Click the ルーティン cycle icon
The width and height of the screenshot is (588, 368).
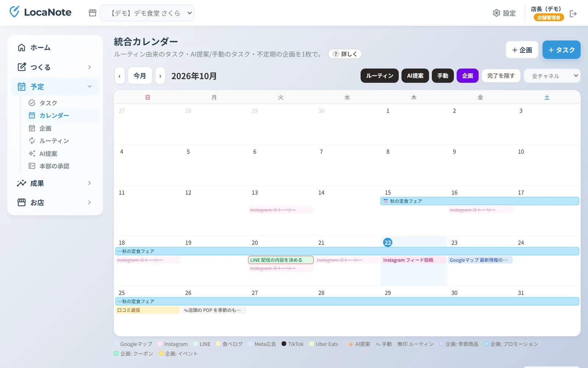[32, 141]
